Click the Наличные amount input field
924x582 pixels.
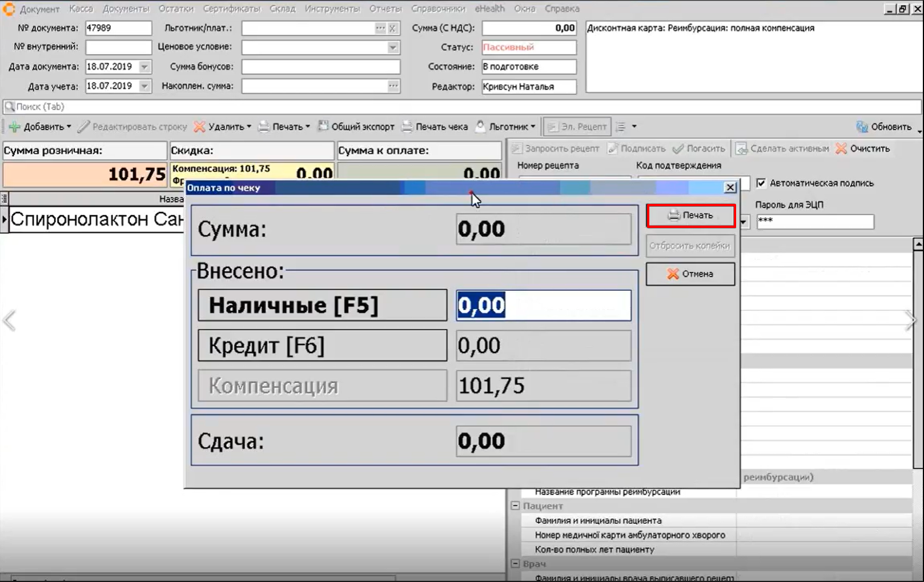tap(543, 306)
